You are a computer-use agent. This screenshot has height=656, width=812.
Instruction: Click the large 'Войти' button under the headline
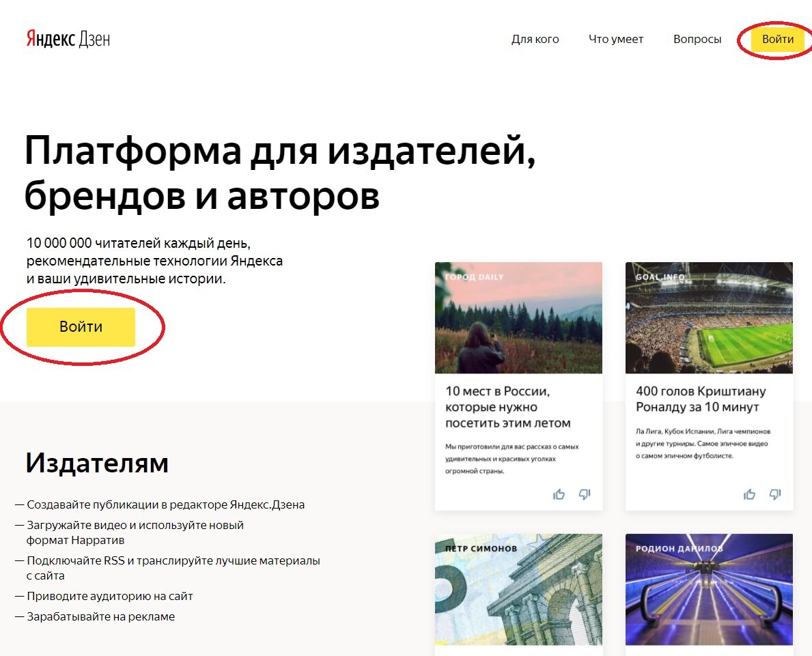coord(81,327)
